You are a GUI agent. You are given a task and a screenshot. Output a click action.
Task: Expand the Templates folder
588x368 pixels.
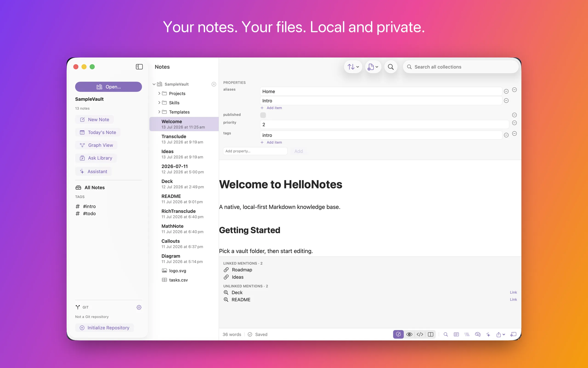[x=159, y=112]
